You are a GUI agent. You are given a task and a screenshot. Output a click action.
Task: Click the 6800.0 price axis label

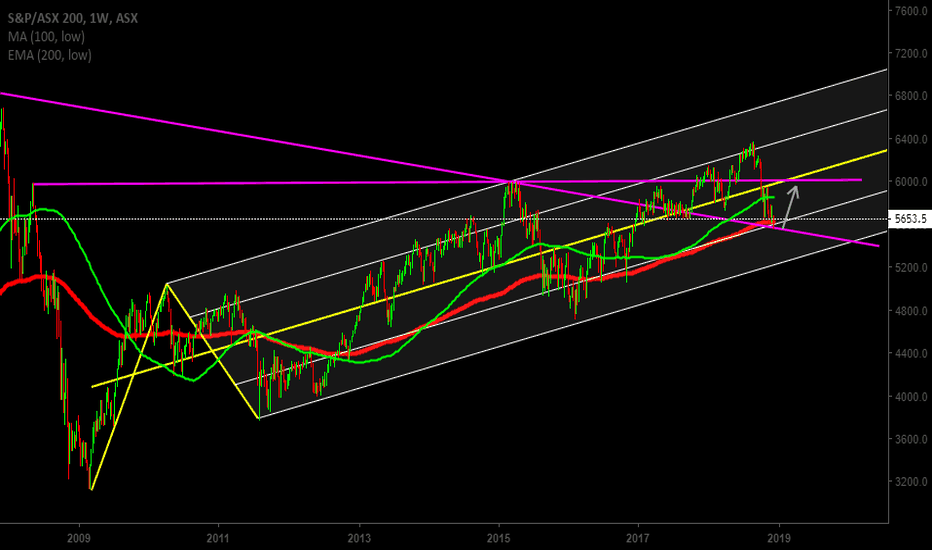click(x=911, y=96)
